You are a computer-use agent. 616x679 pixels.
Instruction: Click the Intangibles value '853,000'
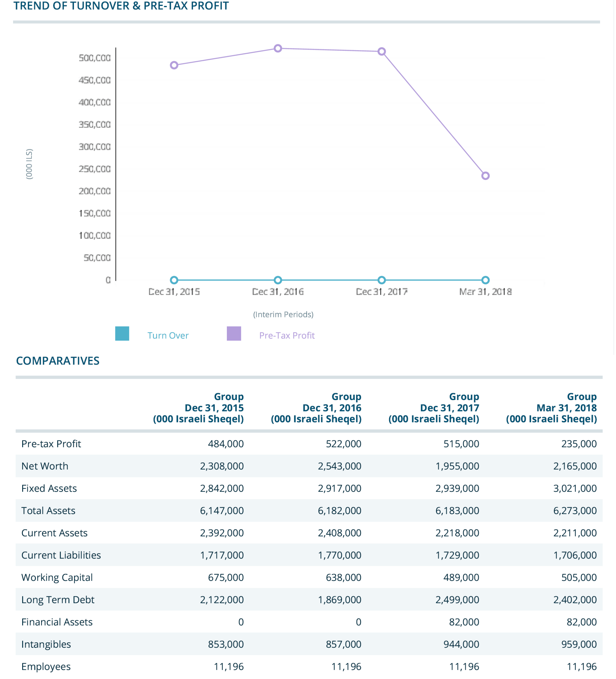click(226, 644)
